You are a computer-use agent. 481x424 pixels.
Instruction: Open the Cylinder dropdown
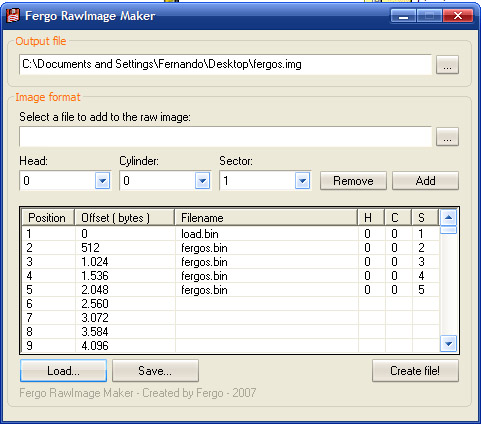pyautogui.click(x=202, y=181)
